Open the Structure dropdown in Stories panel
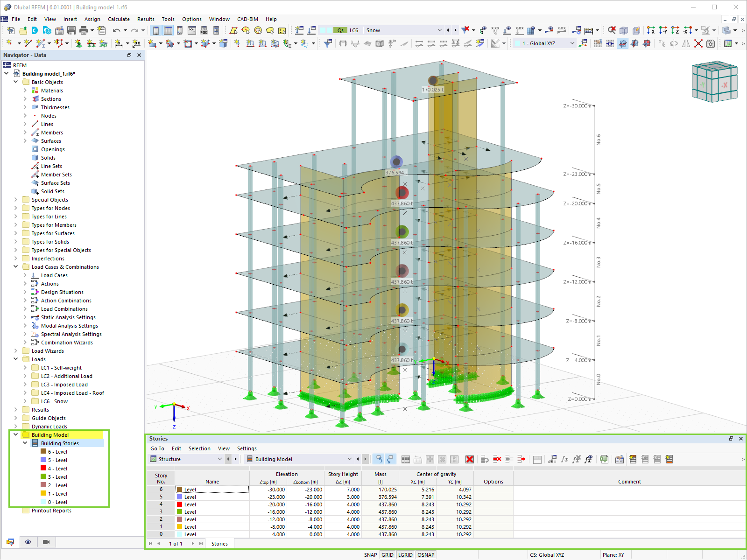 (x=219, y=459)
